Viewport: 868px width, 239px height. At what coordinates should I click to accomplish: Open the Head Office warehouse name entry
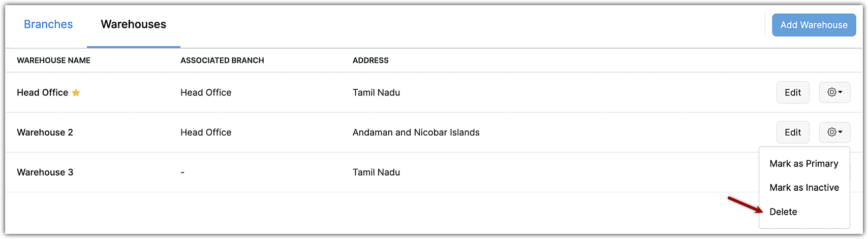click(42, 93)
